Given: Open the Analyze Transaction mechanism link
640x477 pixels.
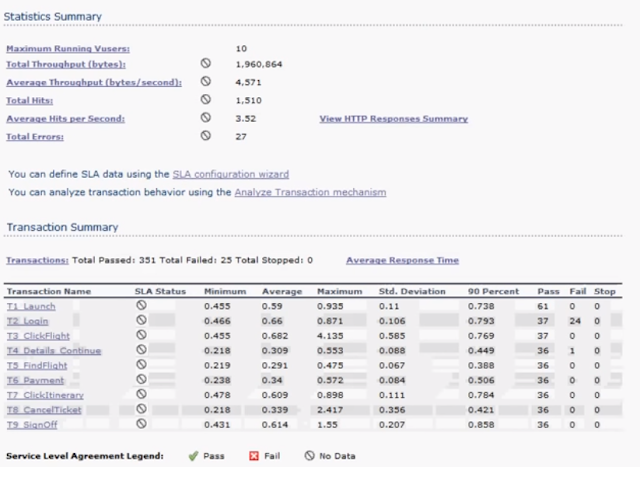Looking at the screenshot, I should point(310,192).
